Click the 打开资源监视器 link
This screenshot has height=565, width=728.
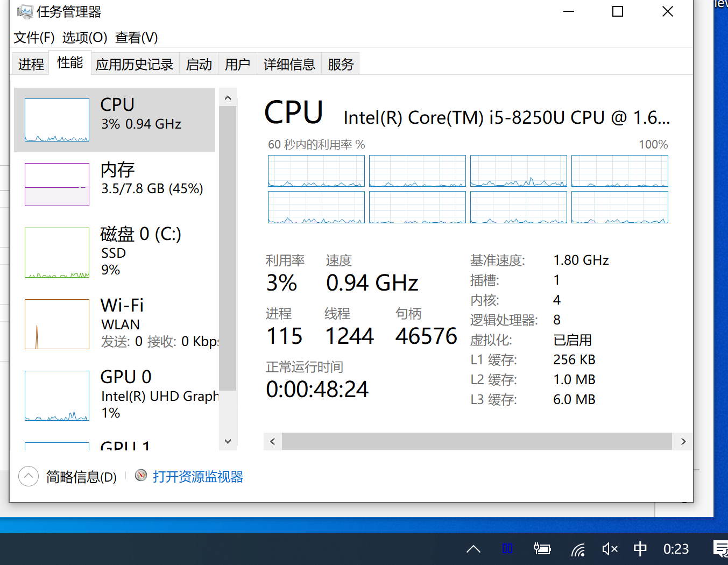(197, 477)
